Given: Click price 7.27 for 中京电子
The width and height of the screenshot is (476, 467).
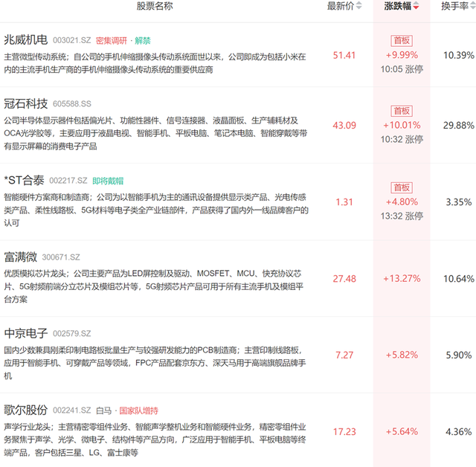Looking at the screenshot, I should coord(344,355).
